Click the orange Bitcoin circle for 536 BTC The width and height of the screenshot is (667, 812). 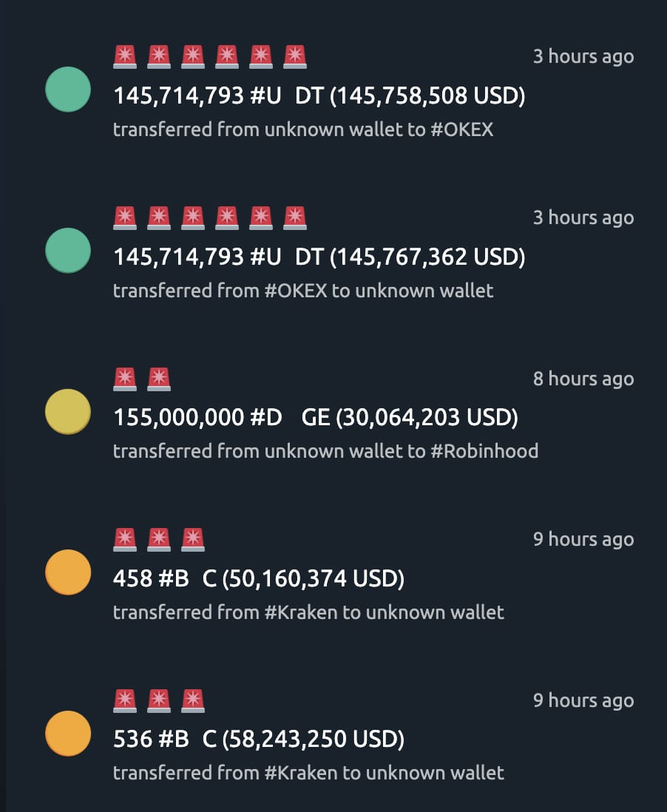pyautogui.click(x=68, y=734)
